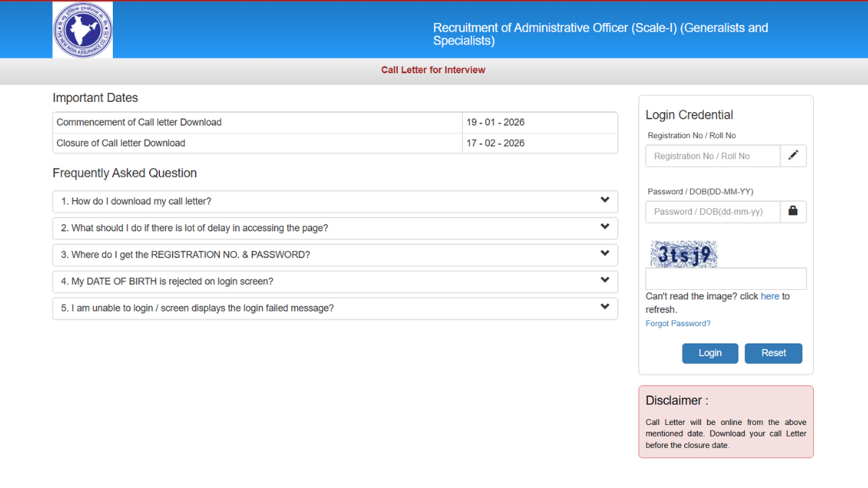
Task: Open the Forgot Password? link
Action: [678, 324]
